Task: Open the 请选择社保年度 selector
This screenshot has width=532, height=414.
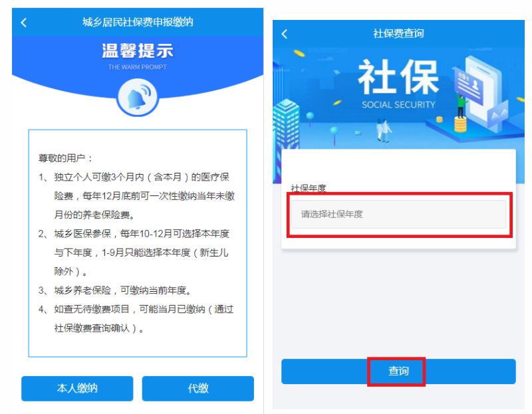Action: [398, 214]
